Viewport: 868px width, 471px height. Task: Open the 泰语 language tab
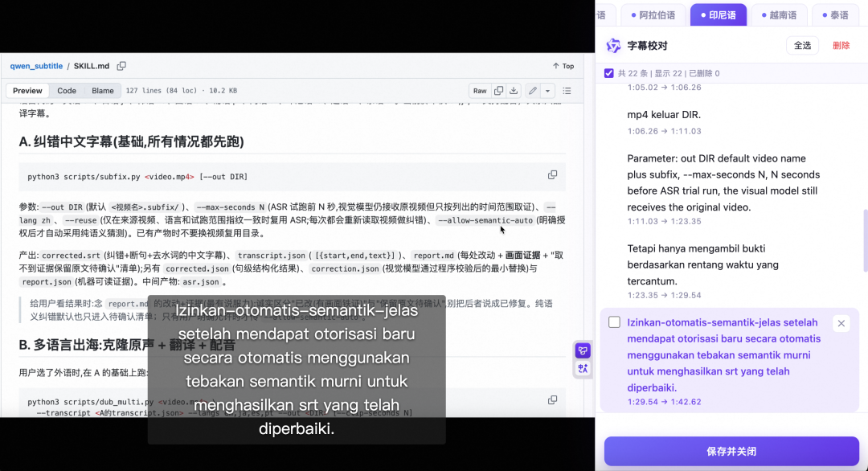[x=835, y=15]
